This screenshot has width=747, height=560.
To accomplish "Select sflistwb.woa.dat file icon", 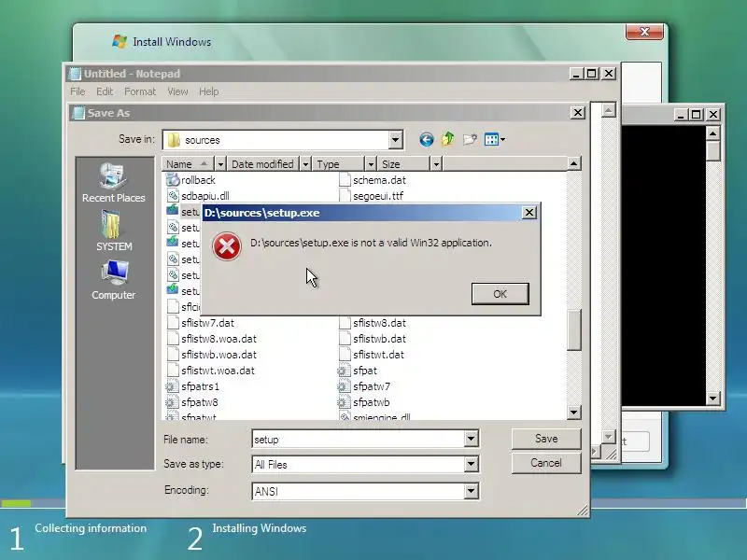I will click(x=173, y=355).
